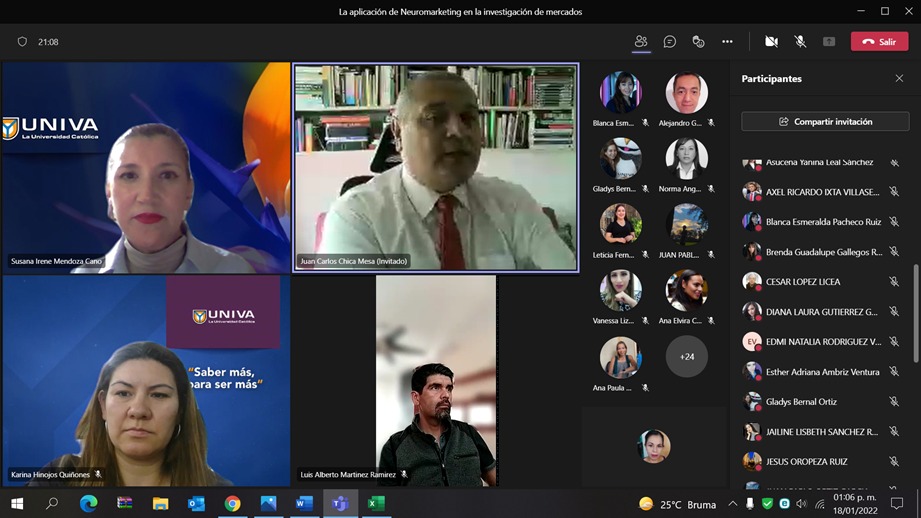Image resolution: width=921 pixels, height=518 pixels.
Task: Click muted mic icon for Esther Adriana Ambriz
Action: pos(894,371)
